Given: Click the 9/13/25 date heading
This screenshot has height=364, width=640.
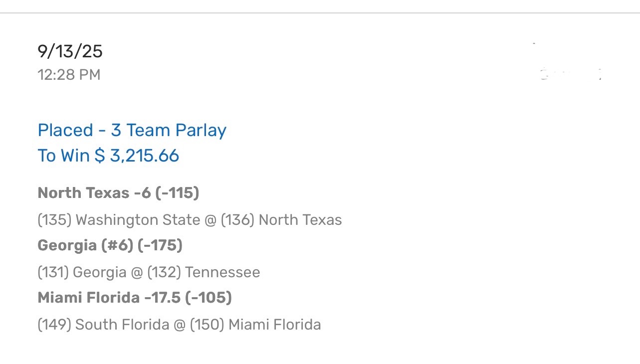Looking at the screenshot, I should [70, 51].
